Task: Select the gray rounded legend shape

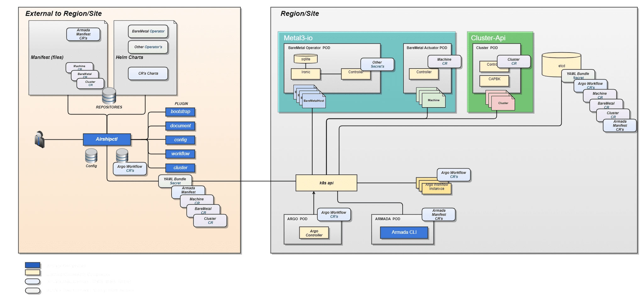Action: (x=33, y=291)
